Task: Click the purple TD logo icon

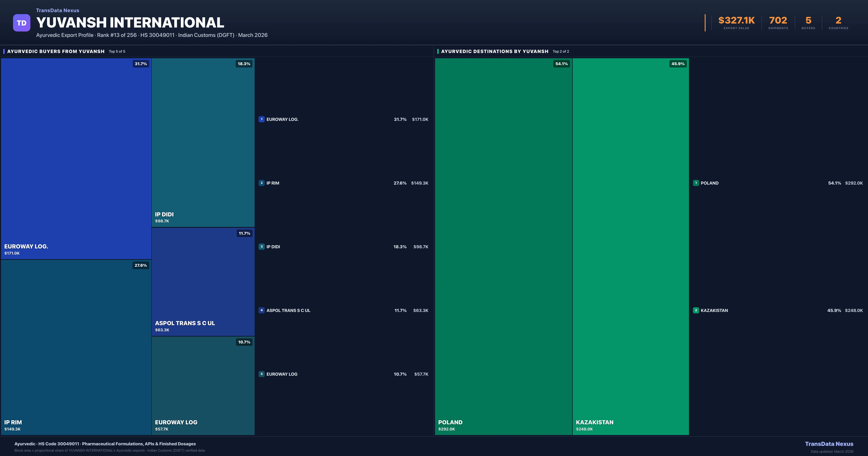Action: 22,23
